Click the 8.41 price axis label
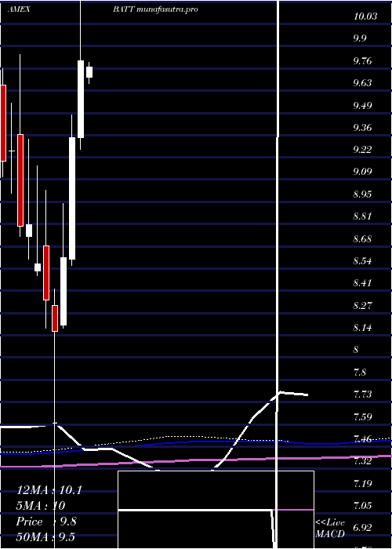This screenshot has height=549, width=392. point(362,283)
